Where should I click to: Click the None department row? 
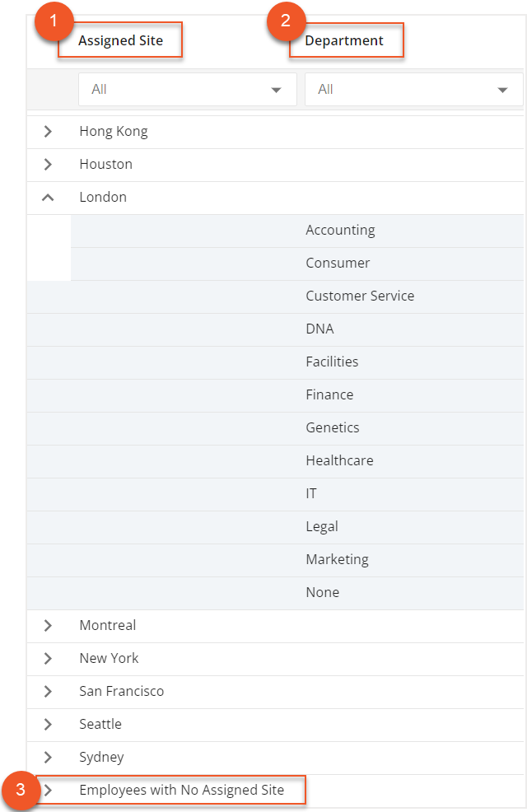point(322,593)
